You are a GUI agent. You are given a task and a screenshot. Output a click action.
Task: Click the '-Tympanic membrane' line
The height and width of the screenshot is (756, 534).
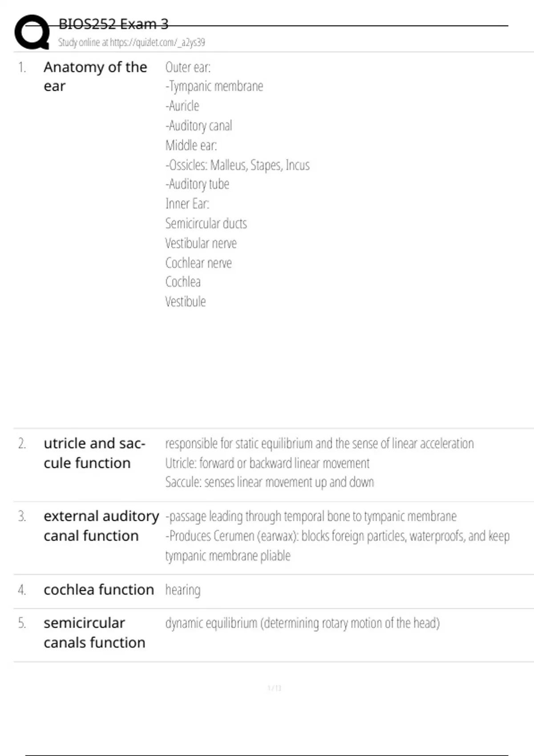click(x=214, y=86)
